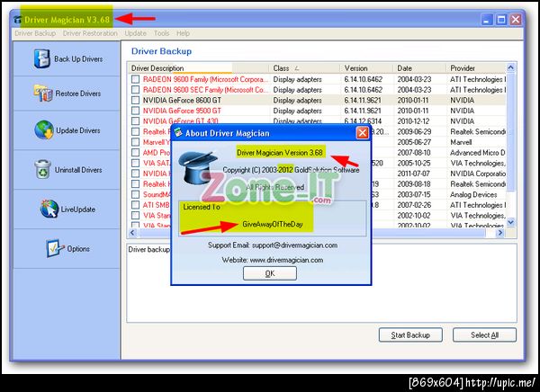Viewport: 540px width, 392px height.
Task: Sort by Provider column header
Action: point(476,68)
